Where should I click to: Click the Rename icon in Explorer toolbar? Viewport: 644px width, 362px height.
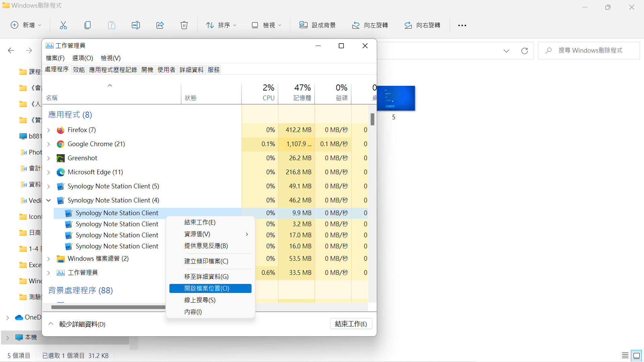(136, 25)
